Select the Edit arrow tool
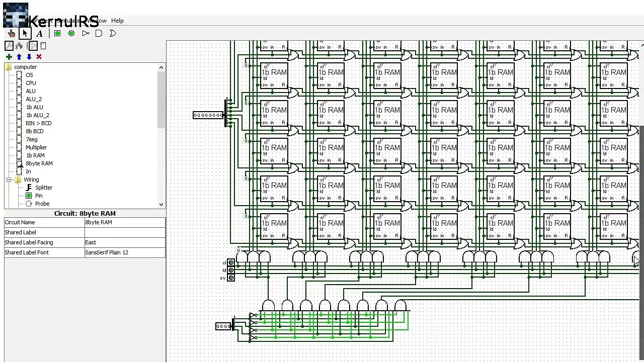644x362 pixels. [x=25, y=34]
